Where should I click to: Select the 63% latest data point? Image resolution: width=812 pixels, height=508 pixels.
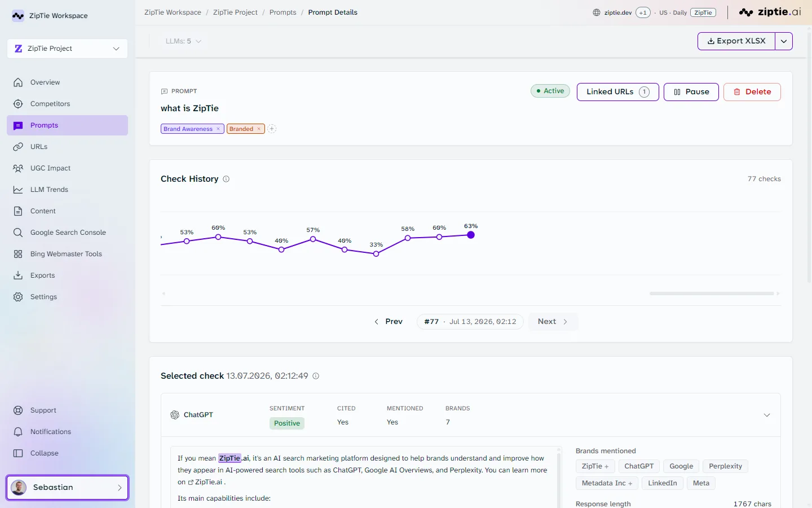(471, 235)
